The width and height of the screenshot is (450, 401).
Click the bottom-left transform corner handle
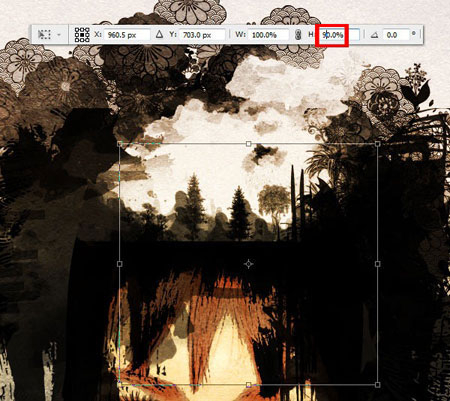[x=120, y=385]
